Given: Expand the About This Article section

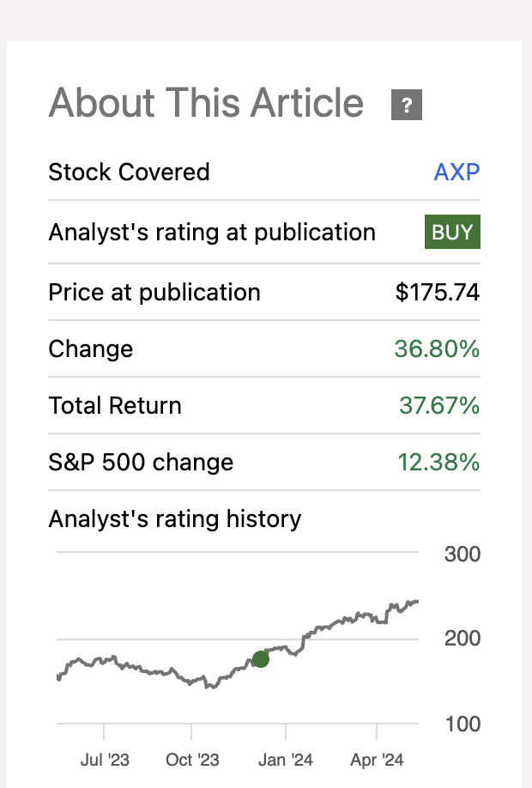Looking at the screenshot, I should (x=206, y=103).
